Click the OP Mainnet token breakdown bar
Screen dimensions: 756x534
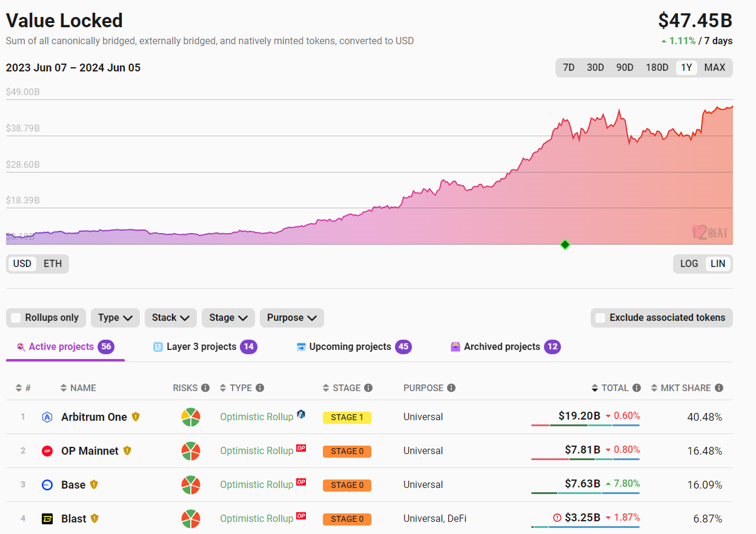pyautogui.click(x=585, y=460)
